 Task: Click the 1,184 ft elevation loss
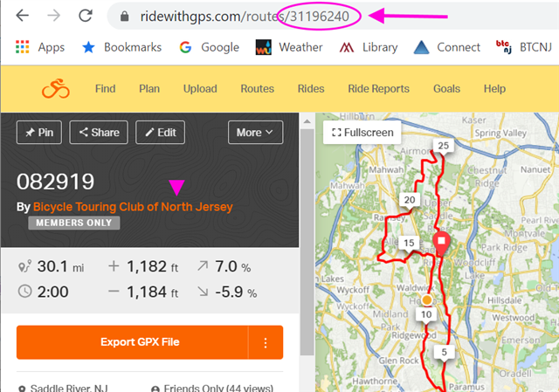pos(143,292)
